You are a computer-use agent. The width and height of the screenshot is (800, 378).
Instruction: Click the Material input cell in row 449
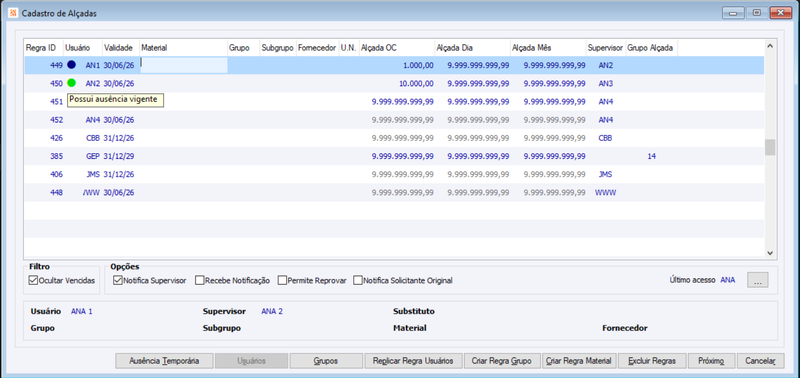pos(184,65)
